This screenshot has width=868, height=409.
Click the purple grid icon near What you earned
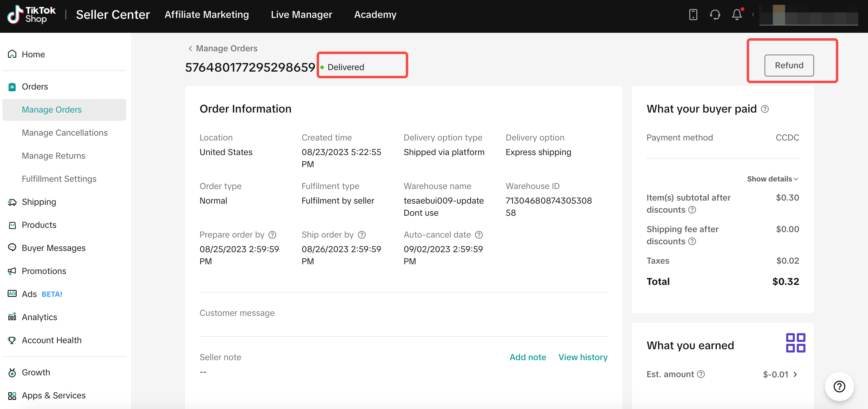point(795,343)
